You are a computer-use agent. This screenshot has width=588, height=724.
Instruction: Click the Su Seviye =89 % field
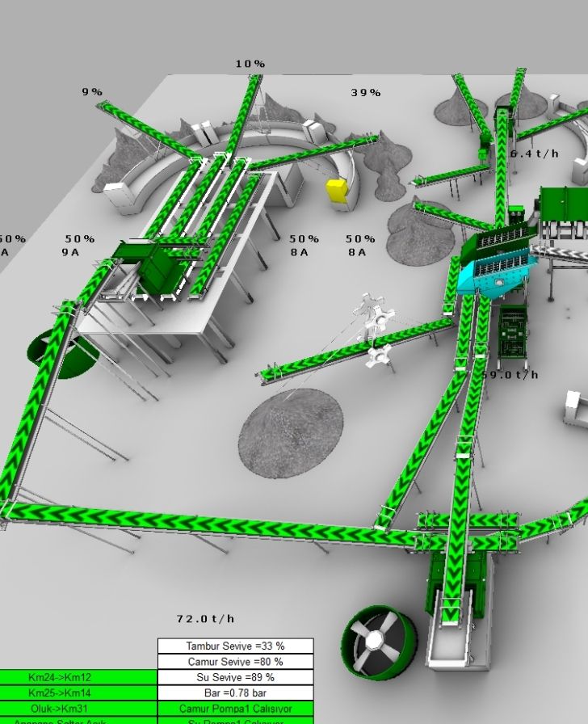point(235,677)
